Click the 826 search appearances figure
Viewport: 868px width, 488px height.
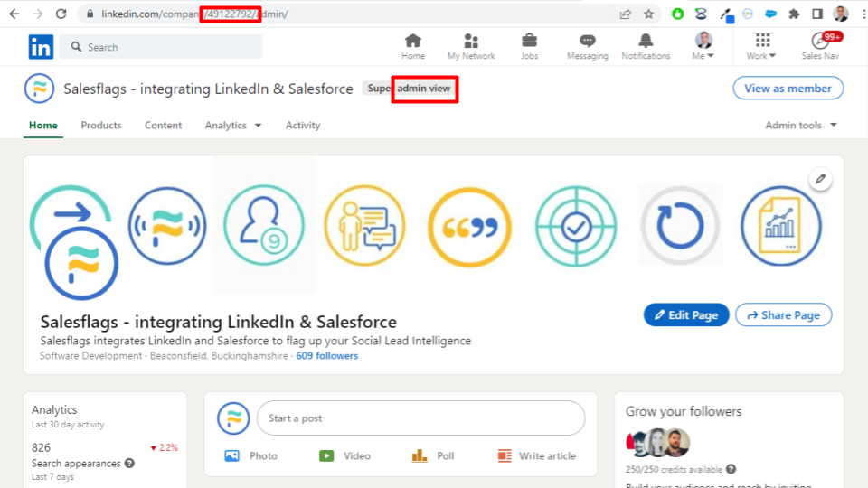[x=41, y=447]
